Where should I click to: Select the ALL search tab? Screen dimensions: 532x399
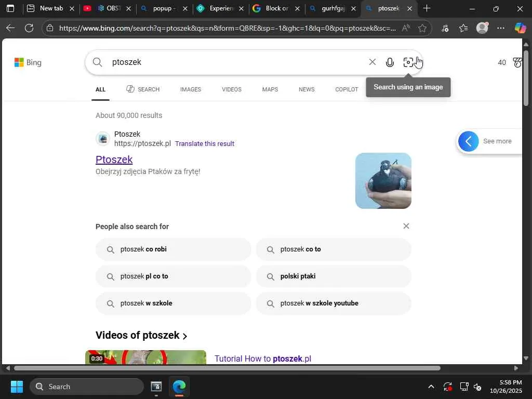point(100,89)
